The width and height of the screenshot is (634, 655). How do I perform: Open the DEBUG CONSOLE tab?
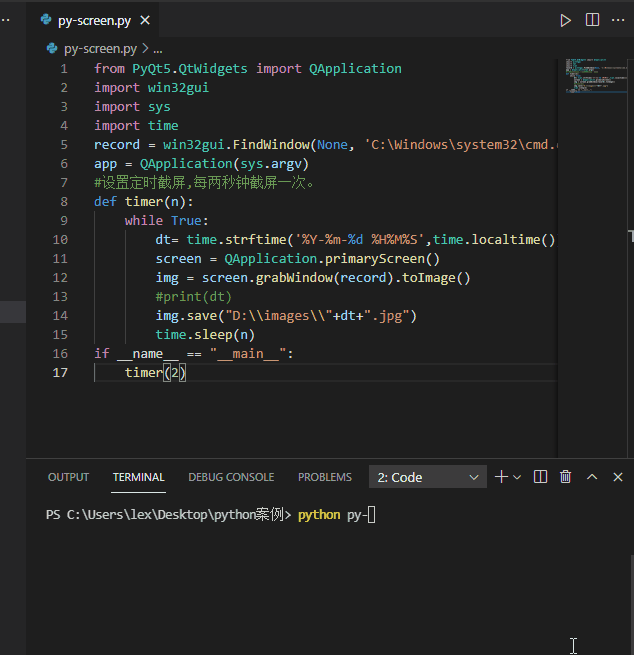231,477
